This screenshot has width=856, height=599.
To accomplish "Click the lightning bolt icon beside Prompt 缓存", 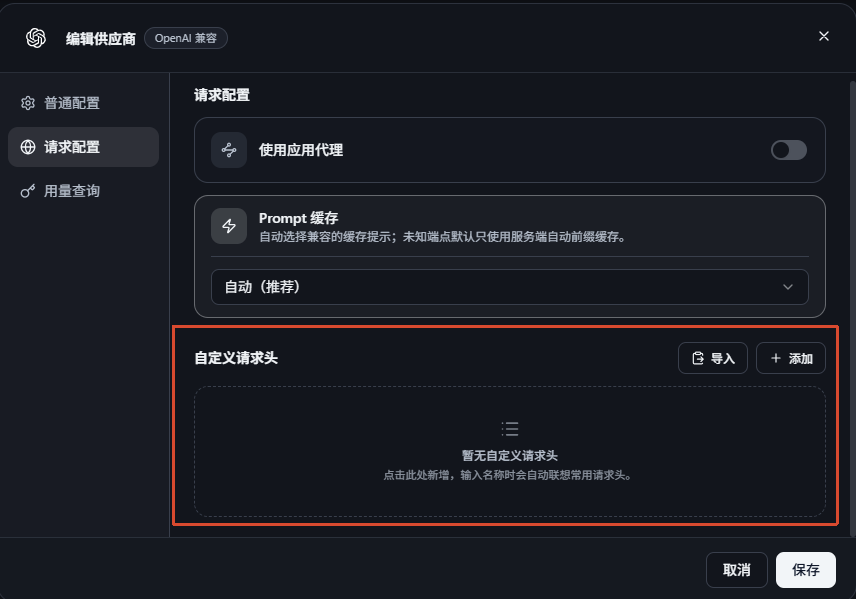I will tap(229, 226).
